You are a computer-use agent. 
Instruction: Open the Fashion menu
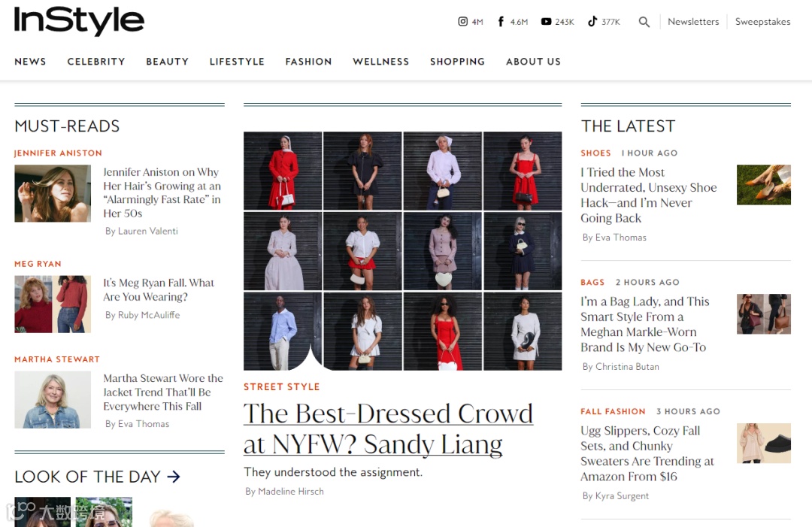coord(309,62)
